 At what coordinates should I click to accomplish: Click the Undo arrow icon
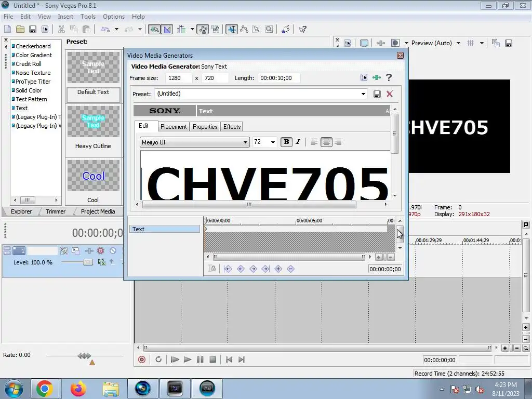(105, 29)
